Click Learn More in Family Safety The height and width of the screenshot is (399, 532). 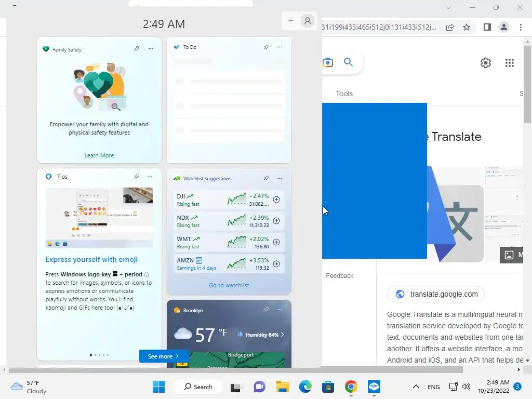point(99,155)
